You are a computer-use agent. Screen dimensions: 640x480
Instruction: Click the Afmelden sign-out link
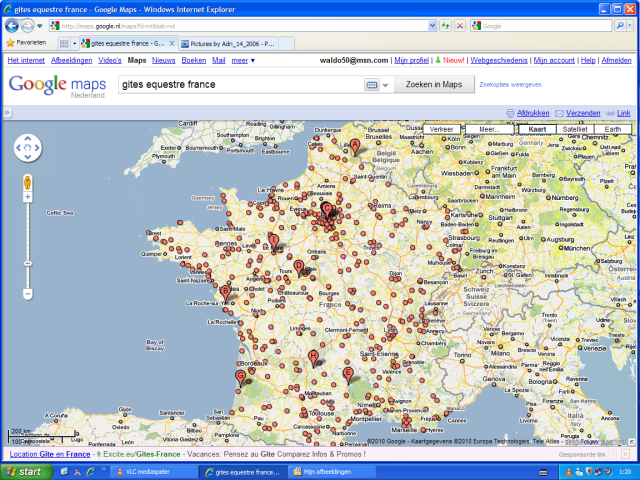(616, 60)
